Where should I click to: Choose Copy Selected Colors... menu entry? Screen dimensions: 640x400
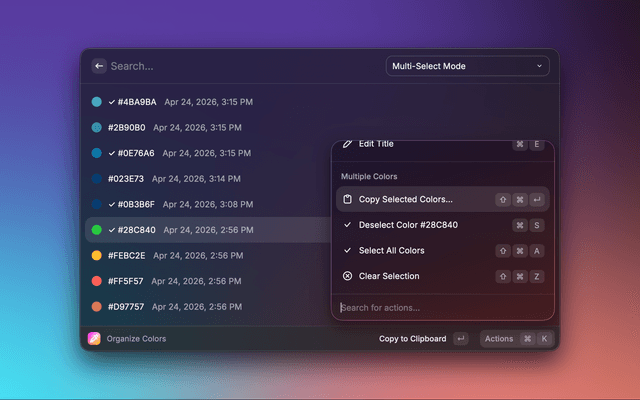click(x=405, y=200)
